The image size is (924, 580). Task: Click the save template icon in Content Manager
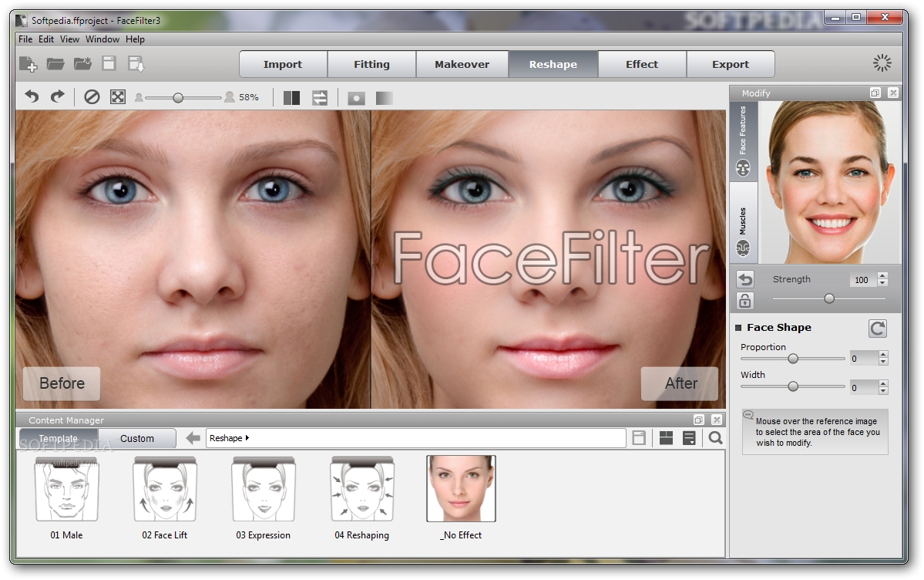639,438
